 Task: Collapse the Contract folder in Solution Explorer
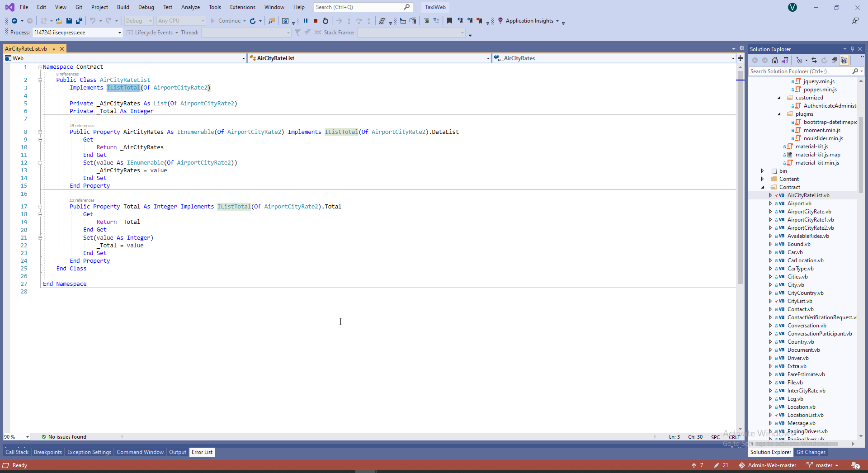pyautogui.click(x=763, y=187)
